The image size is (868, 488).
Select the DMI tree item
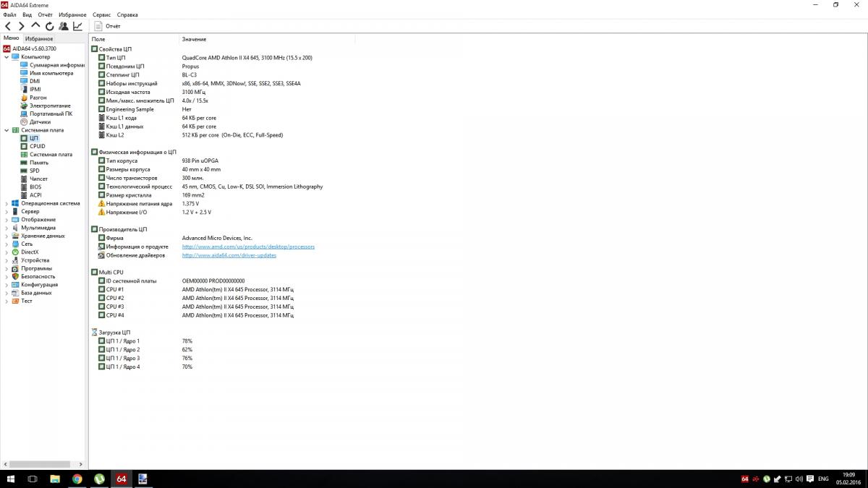[35, 81]
